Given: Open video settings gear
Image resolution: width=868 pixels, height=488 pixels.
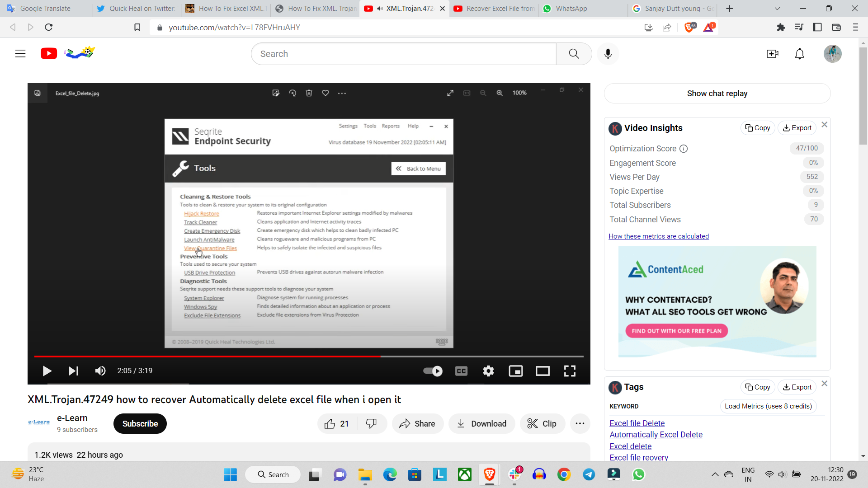Looking at the screenshot, I should pos(488,371).
